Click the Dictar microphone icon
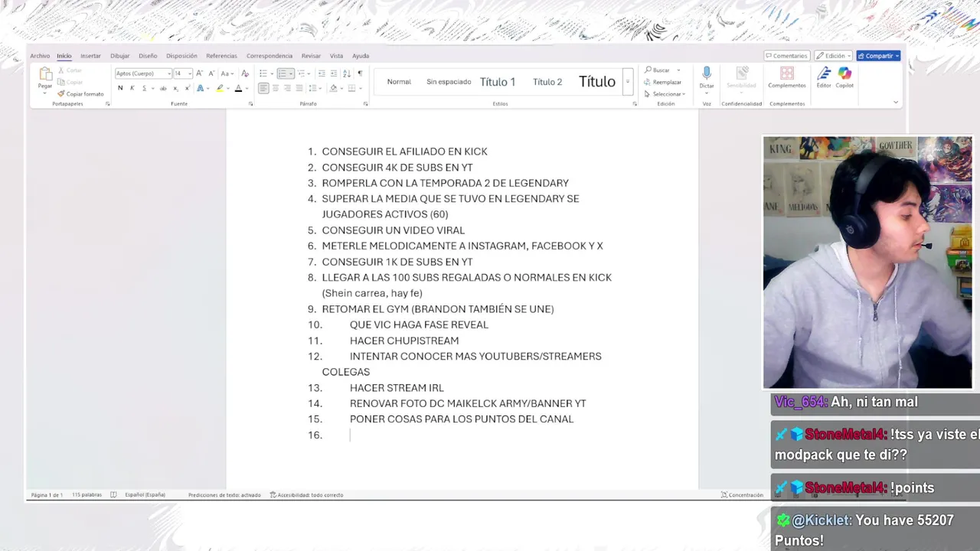 point(707,73)
